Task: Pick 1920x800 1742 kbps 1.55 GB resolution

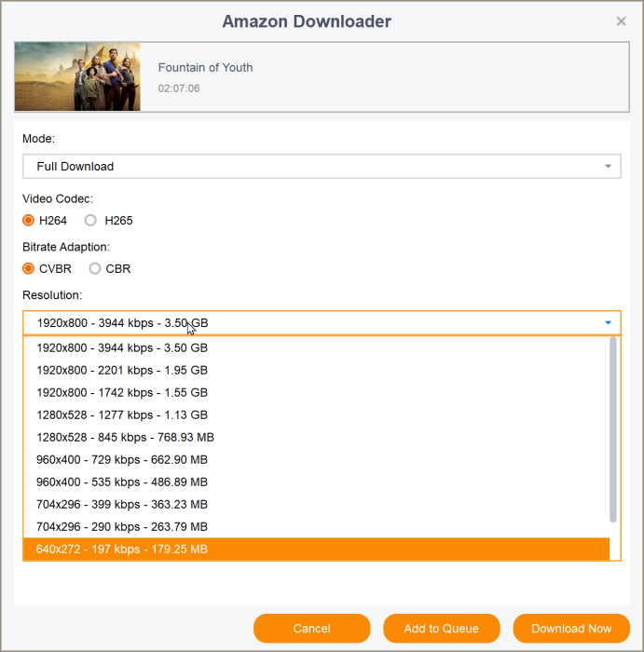Action: tap(122, 393)
